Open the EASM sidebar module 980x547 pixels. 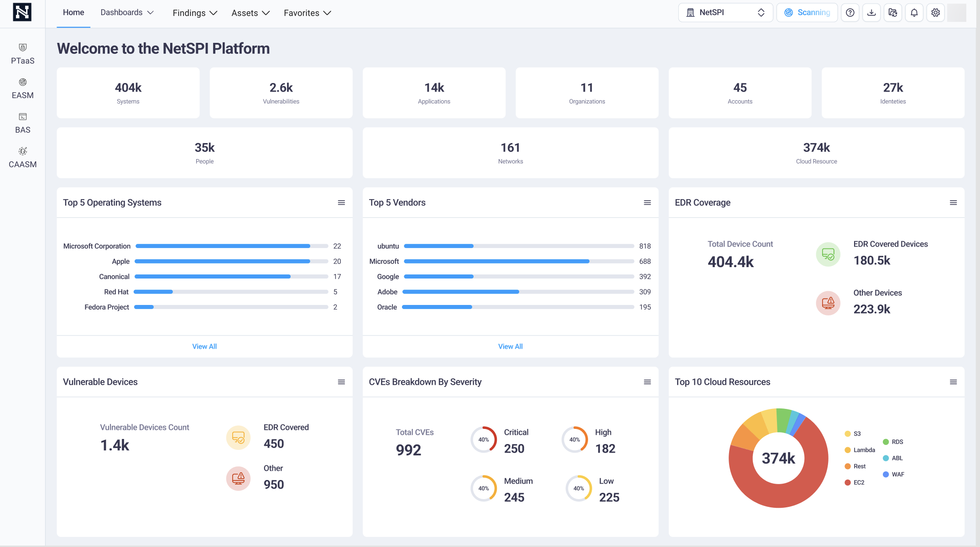coord(23,89)
